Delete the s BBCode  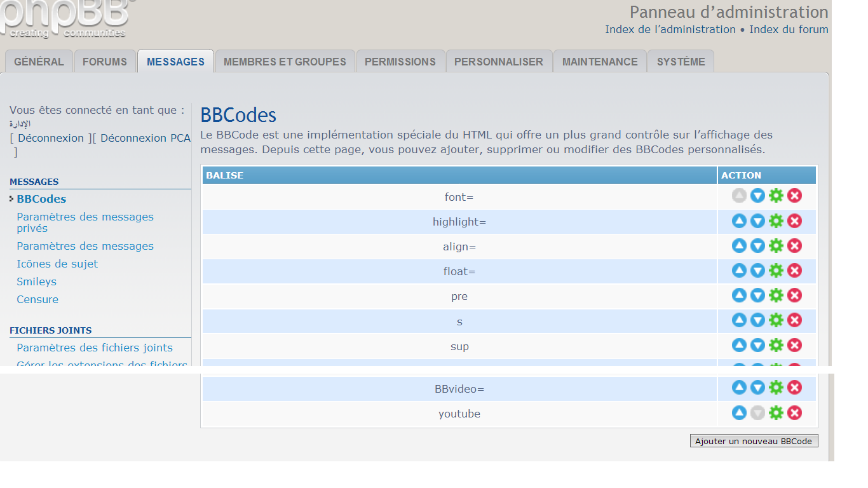click(x=794, y=320)
